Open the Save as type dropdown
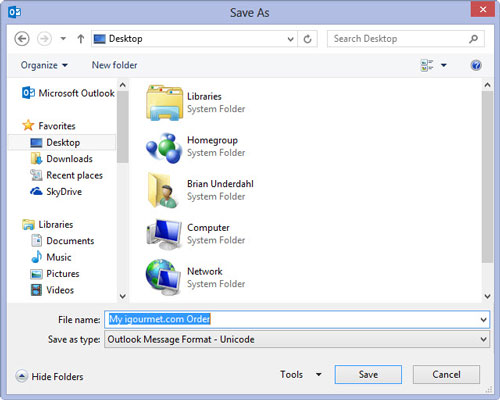 tap(297, 339)
